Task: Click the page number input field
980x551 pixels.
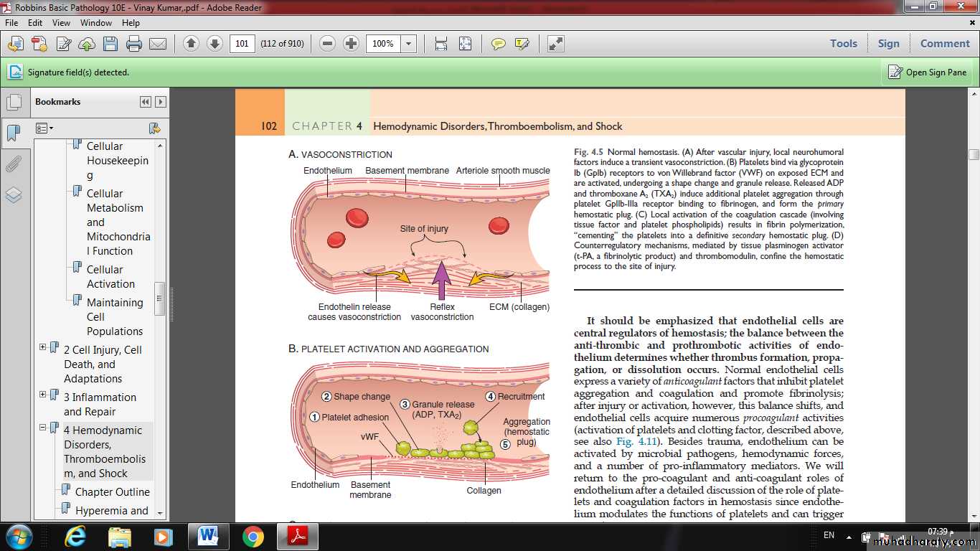Action: click(x=242, y=44)
